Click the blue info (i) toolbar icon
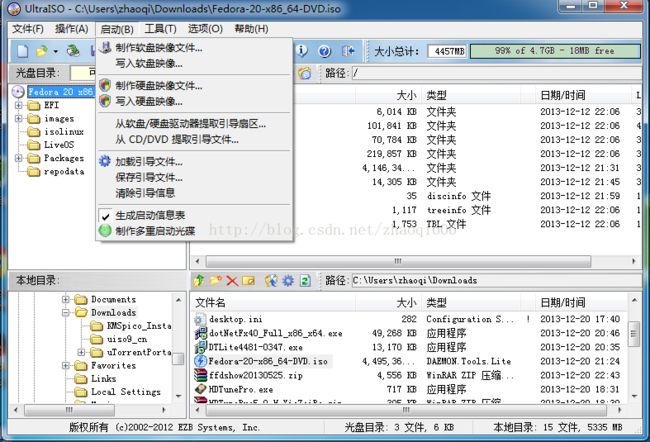Image resolution: width=650 pixels, height=442 pixels. pyautogui.click(x=302, y=51)
